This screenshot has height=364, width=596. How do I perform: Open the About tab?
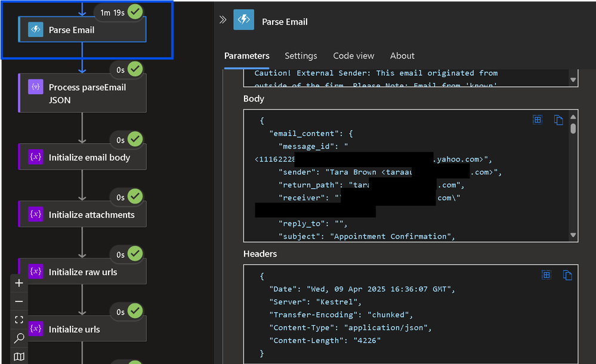(402, 55)
